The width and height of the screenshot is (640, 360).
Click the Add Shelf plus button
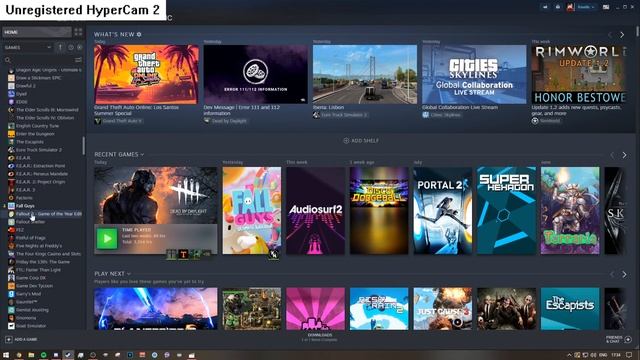pos(361,140)
